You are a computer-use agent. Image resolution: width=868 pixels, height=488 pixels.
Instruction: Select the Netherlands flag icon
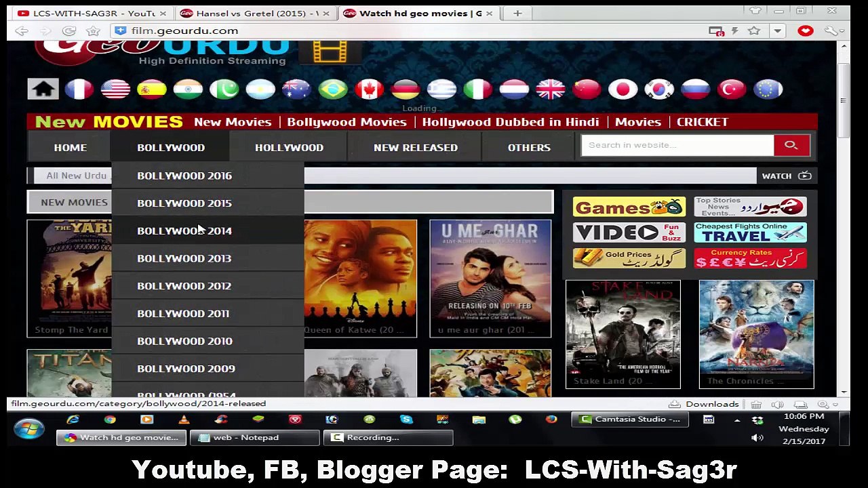click(x=514, y=89)
